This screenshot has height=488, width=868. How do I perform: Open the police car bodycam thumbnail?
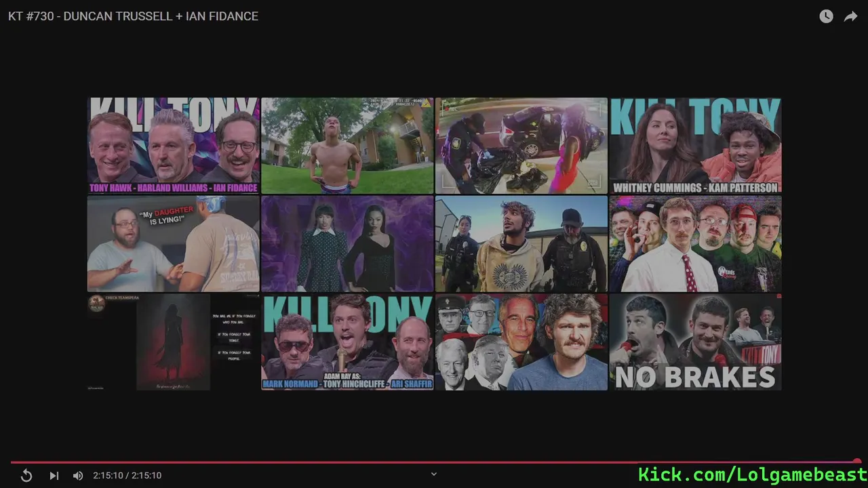point(521,146)
